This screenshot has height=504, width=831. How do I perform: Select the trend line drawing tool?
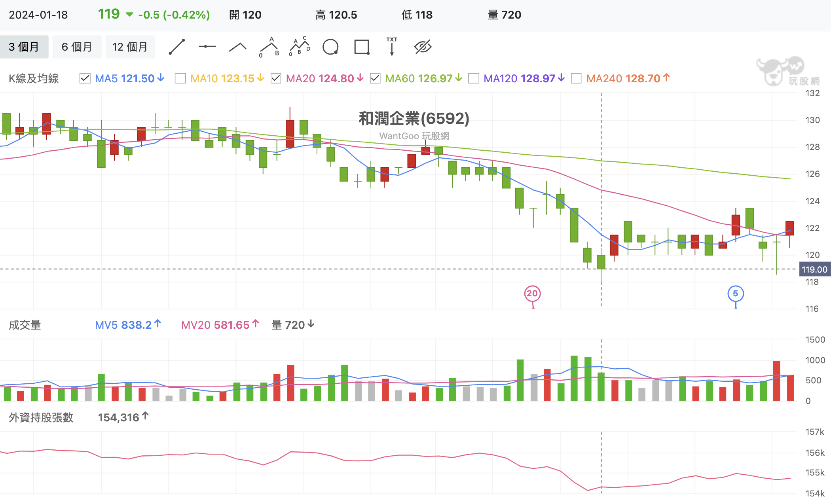pos(177,47)
